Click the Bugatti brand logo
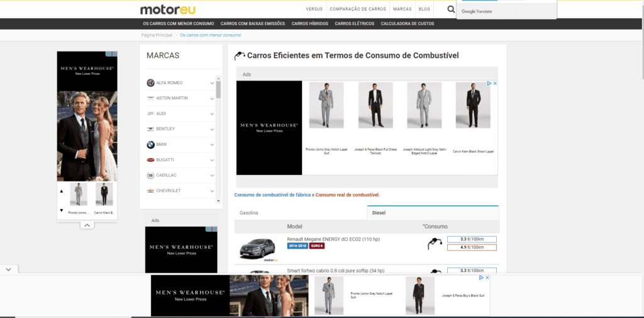Screen dimensions: 644x318 tap(151, 159)
